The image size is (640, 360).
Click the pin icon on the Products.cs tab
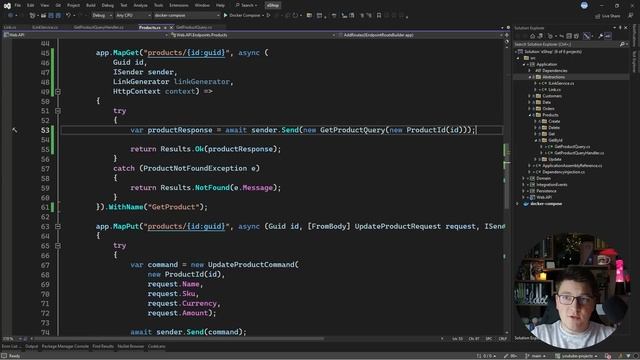pos(165,27)
